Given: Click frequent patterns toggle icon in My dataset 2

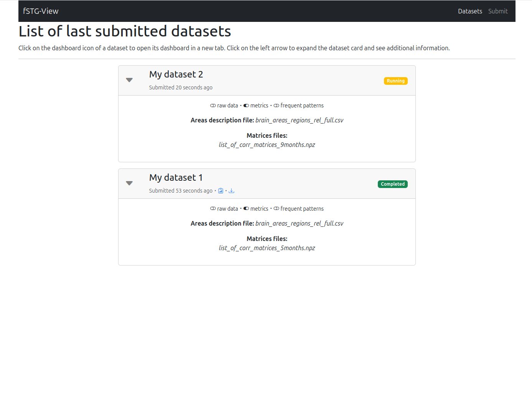Looking at the screenshot, I should pyautogui.click(x=276, y=106).
